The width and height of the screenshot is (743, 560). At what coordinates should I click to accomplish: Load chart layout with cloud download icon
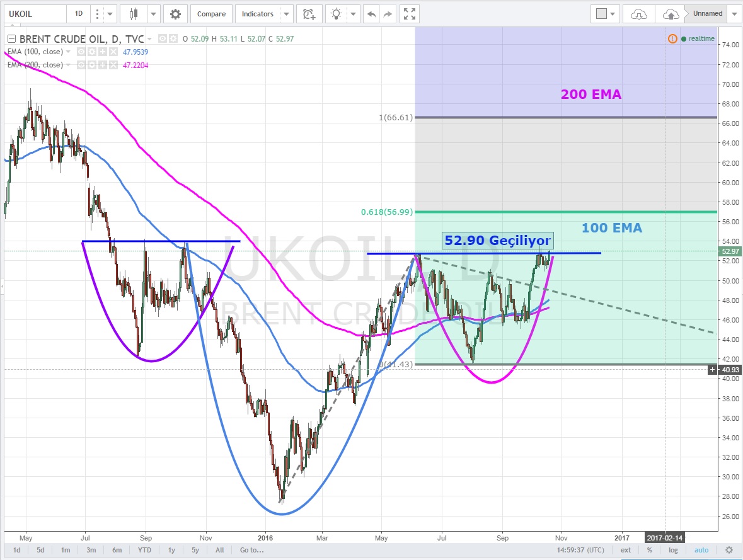(x=638, y=14)
